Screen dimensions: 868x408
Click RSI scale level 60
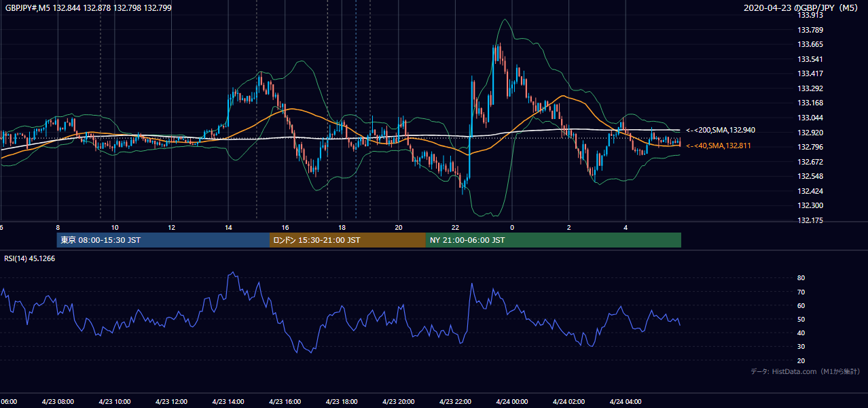coord(801,305)
